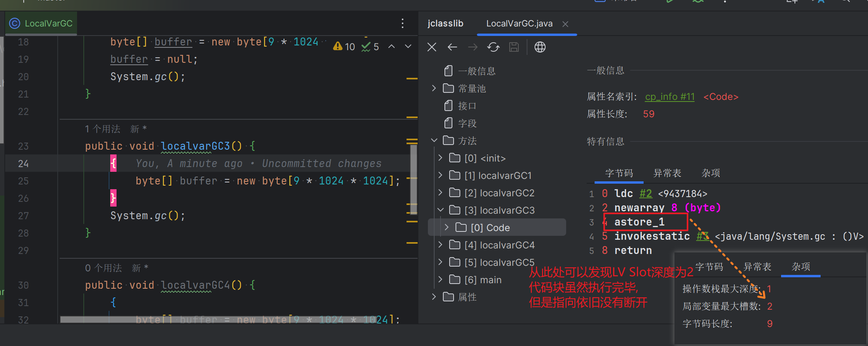
Task: Save changes with the floppy disk icon
Action: coord(514,47)
